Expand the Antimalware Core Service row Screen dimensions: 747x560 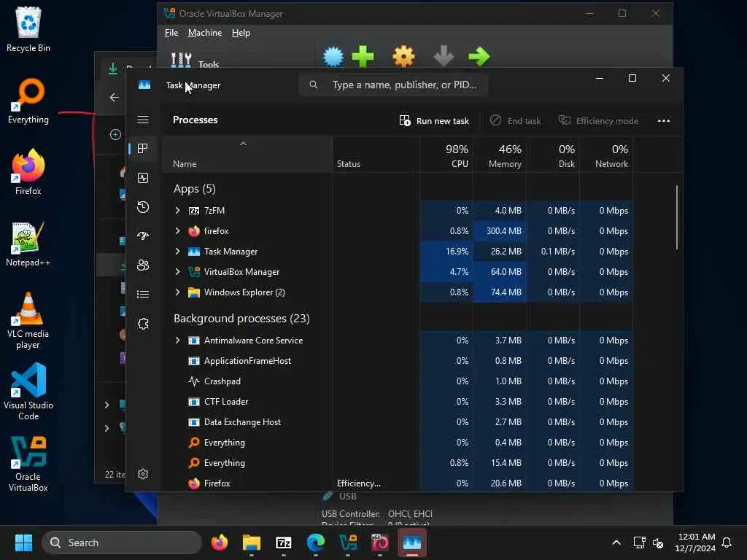178,341
